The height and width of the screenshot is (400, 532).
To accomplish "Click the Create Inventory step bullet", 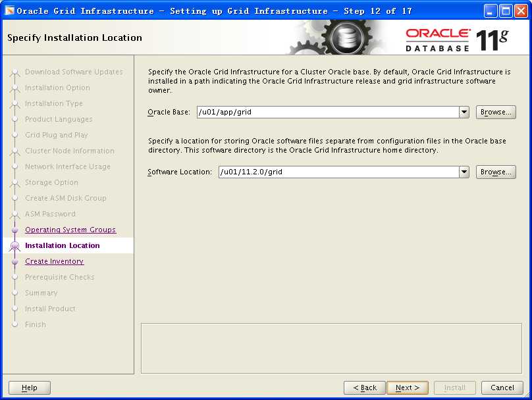I will 14,261.
